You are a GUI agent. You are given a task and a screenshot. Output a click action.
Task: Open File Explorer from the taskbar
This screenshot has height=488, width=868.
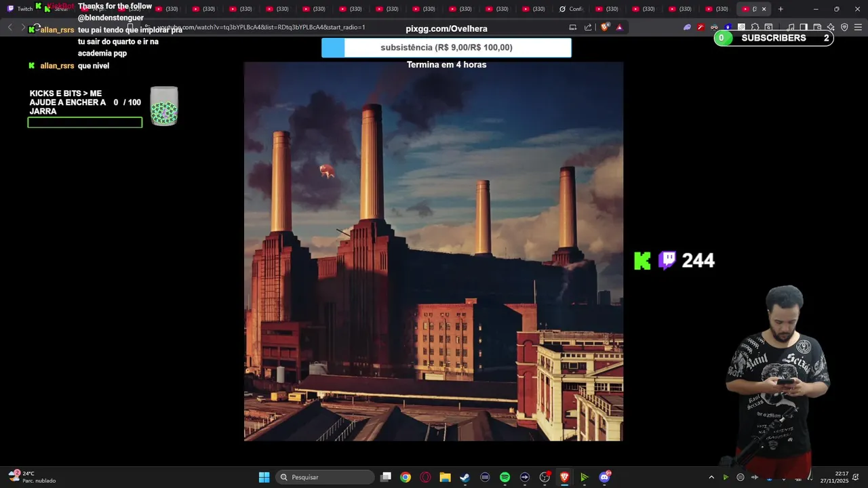click(445, 477)
